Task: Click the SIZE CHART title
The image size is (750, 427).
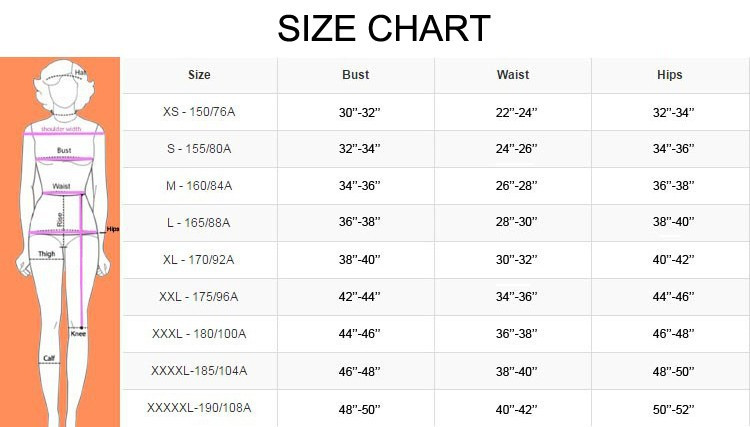Action: 384,28
